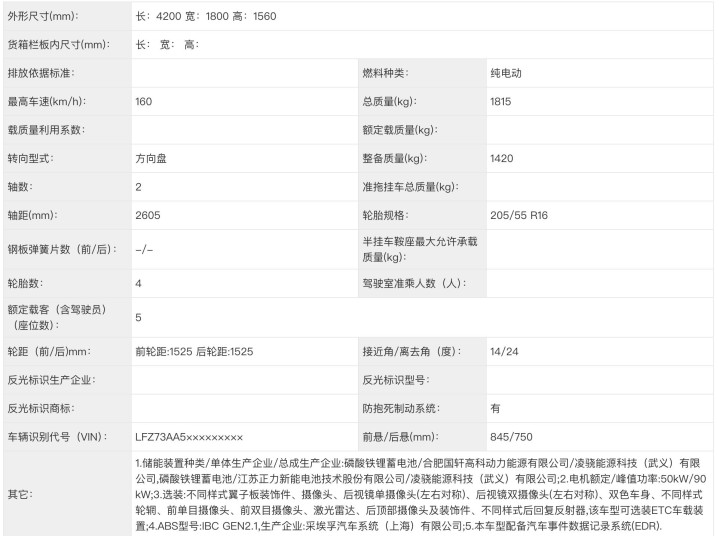Click the 最高车速(km/h) label
Image resolution: width=719 pixels, height=536 pixels.
[x=46, y=102]
